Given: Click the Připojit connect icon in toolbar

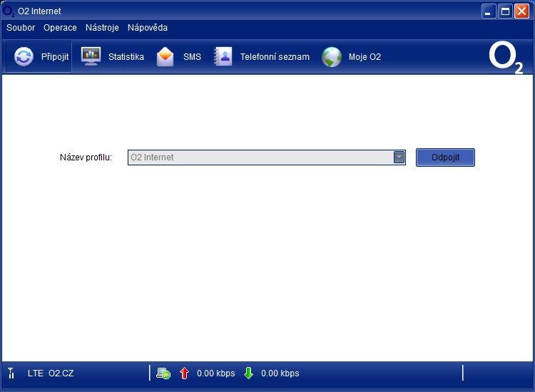Looking at the screenshot, I should [24, 57].
